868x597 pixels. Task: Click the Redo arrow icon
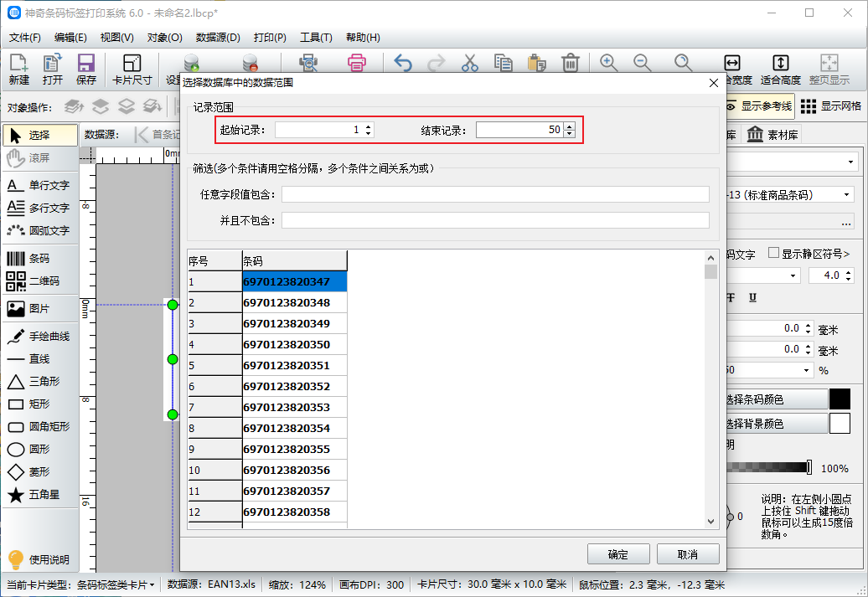pos(437,63)
